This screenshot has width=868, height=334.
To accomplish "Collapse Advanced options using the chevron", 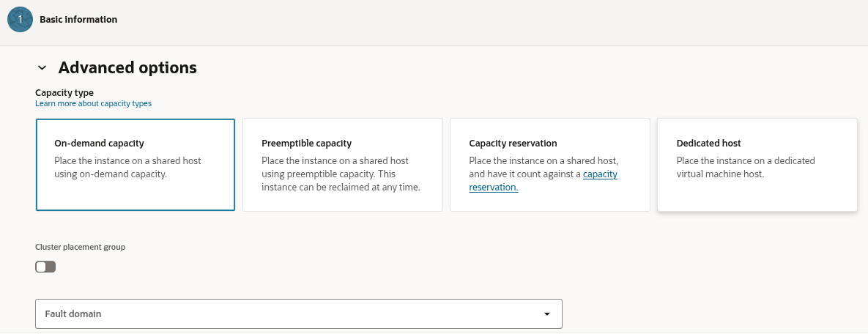I will tap(42, 68).
